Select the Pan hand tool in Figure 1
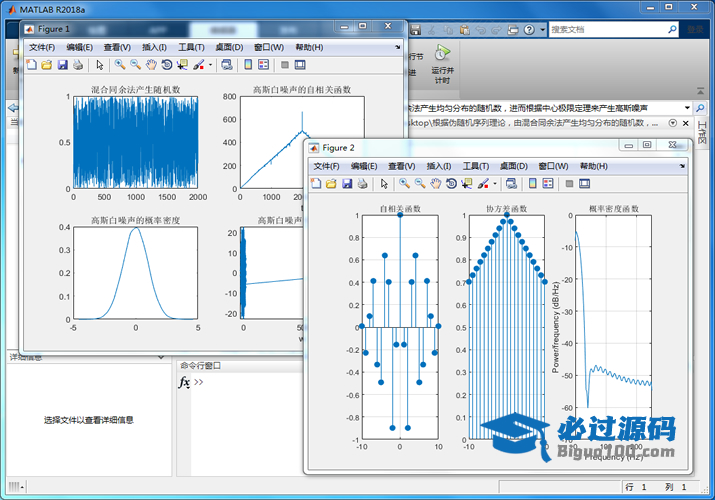This screenshot has width=715, height=500. [x=151, y=65]
